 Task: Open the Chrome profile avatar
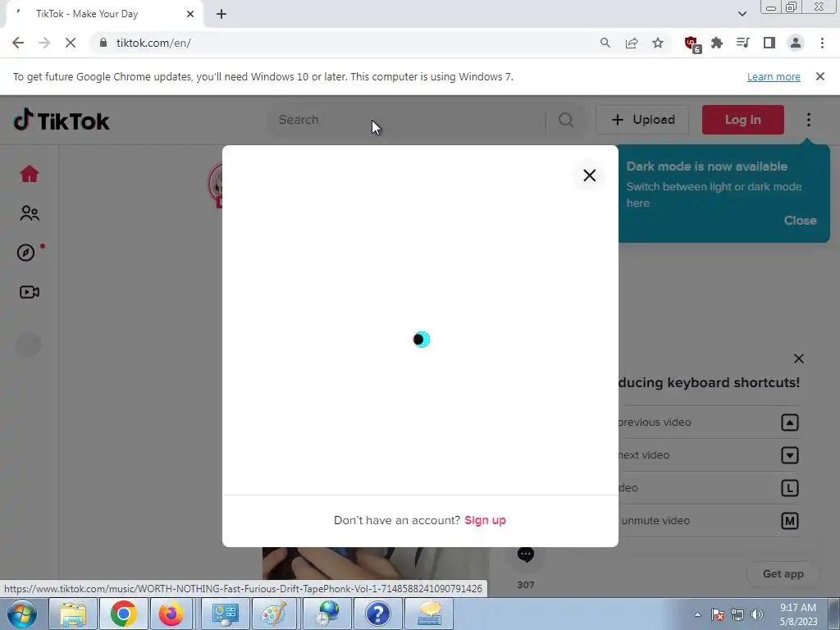[x=796, y=43]
